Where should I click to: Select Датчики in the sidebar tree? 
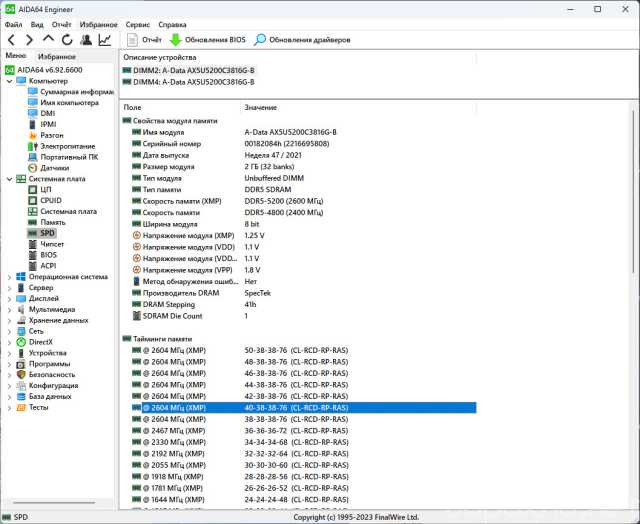(x=54, y=168)
